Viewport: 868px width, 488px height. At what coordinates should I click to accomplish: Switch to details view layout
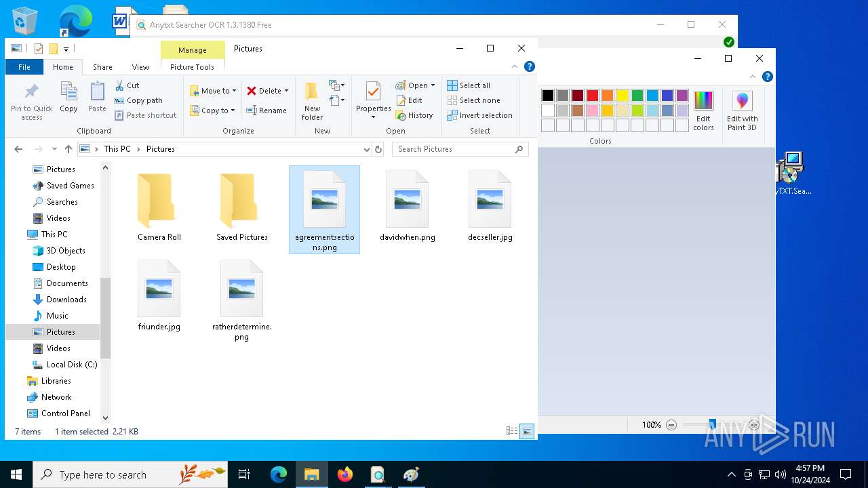[x=513, y=431]
